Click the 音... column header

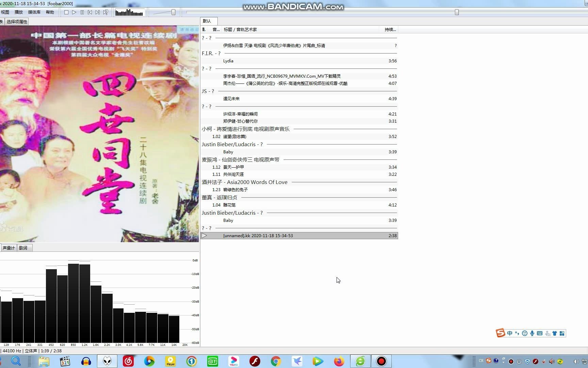click(216, 30)
